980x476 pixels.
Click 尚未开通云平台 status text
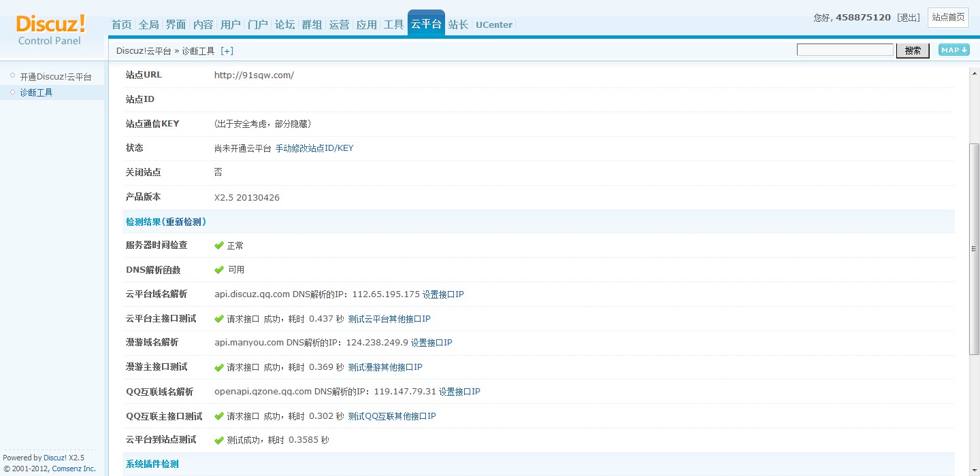point(243,148)
